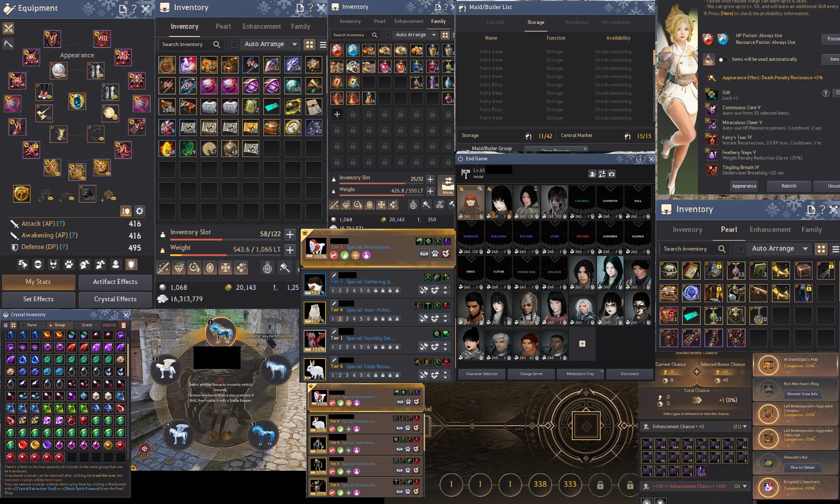840x504 pixels.
Task: Click the plus add-character slot in End Game
Action: point(582,344)
